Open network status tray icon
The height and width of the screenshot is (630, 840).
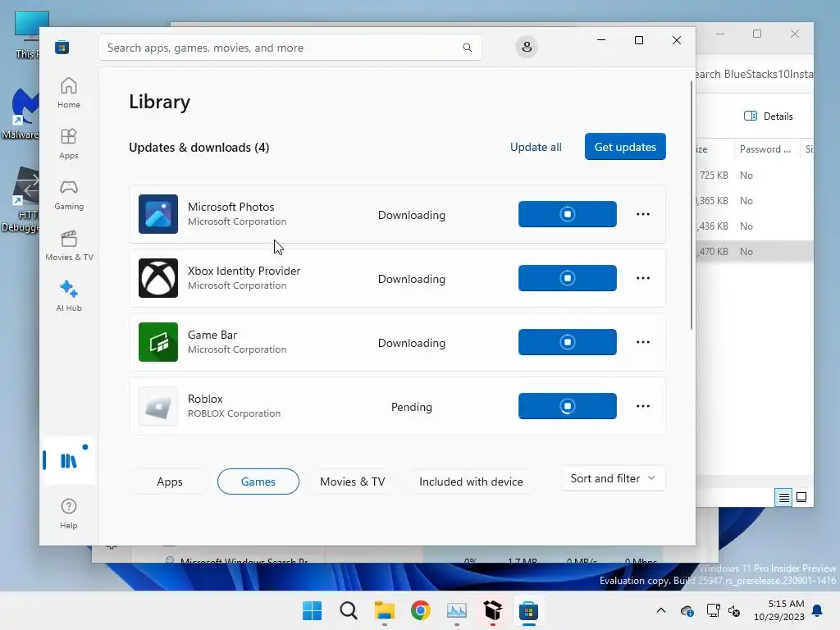click(x=713, y=610)
